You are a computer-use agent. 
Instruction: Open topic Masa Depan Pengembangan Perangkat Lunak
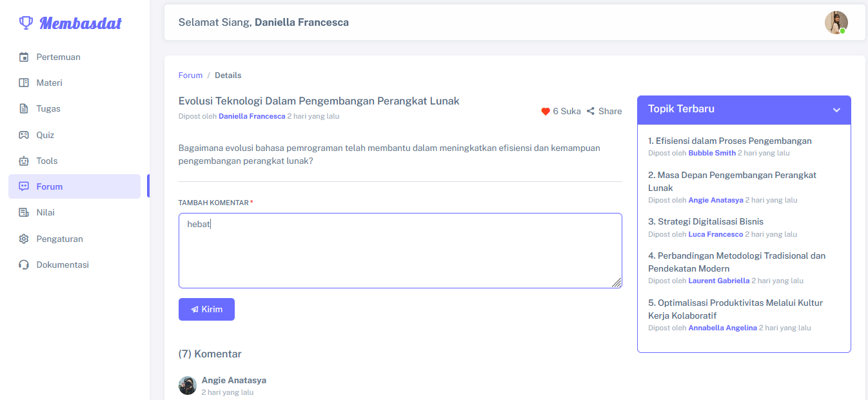point(732,181)
